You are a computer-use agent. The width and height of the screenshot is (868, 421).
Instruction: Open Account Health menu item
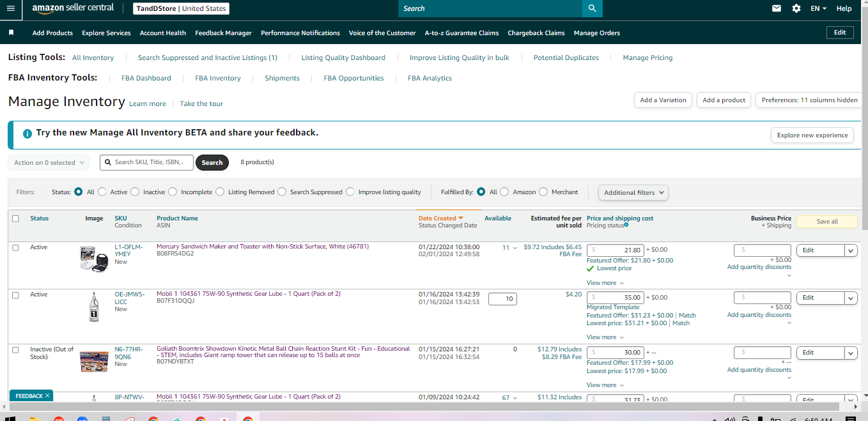163,33
